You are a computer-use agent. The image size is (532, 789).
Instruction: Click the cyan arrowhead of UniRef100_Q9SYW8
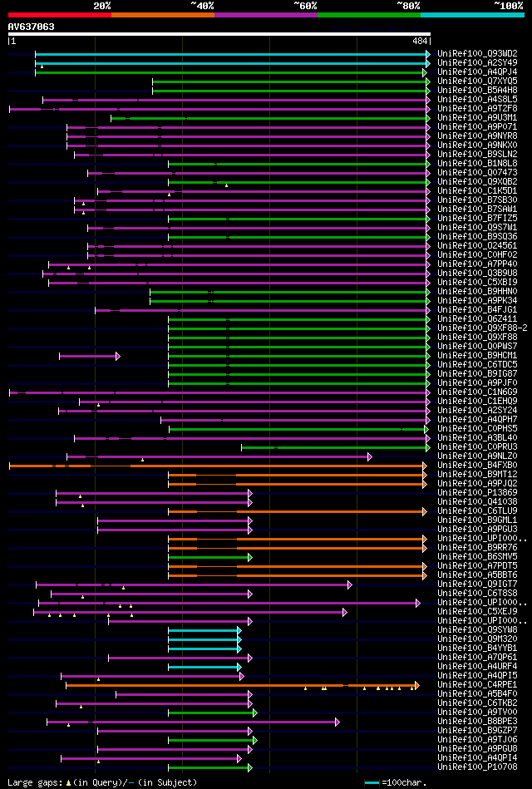pyautogui.click(x=239, y=630)
